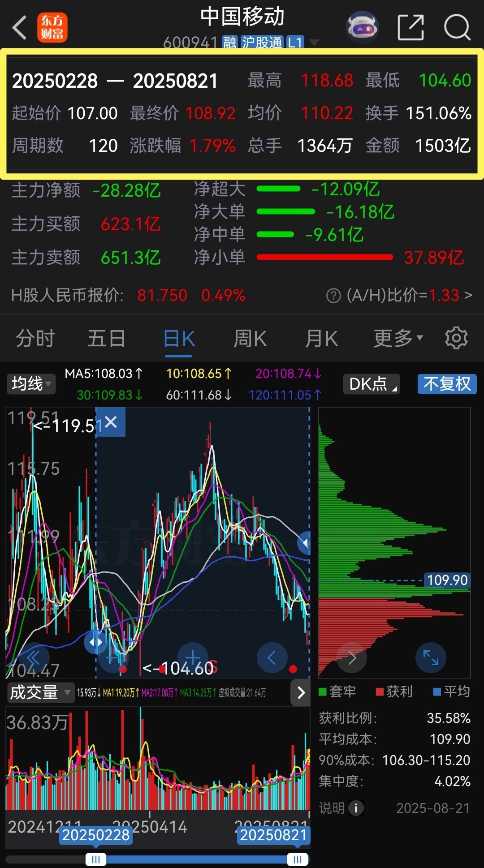Toggle the 不复权 adjustment button
Image resolution: width=484 pixels, height=868 pixels.
(447, 384)
